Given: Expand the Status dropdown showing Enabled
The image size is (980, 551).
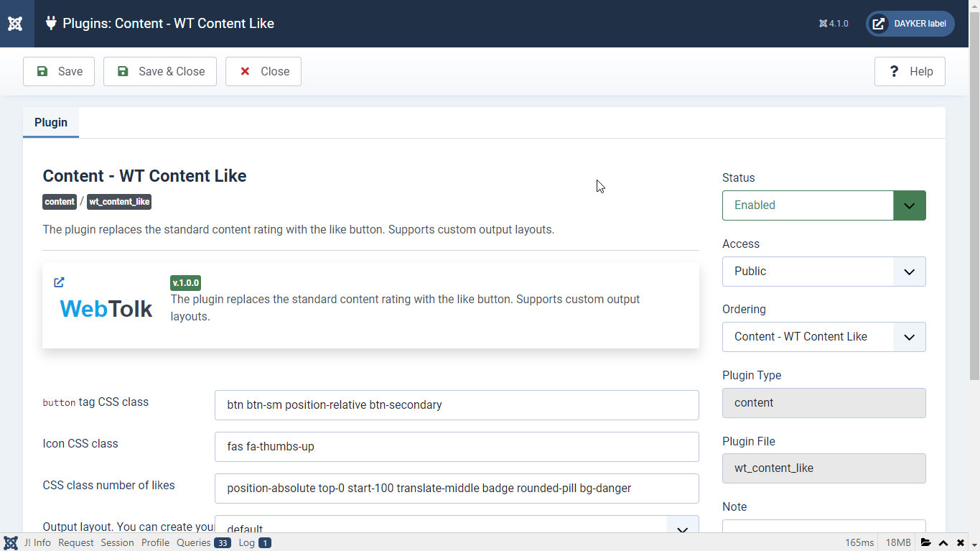Looking at the screenshot, I should click(823, 205).
